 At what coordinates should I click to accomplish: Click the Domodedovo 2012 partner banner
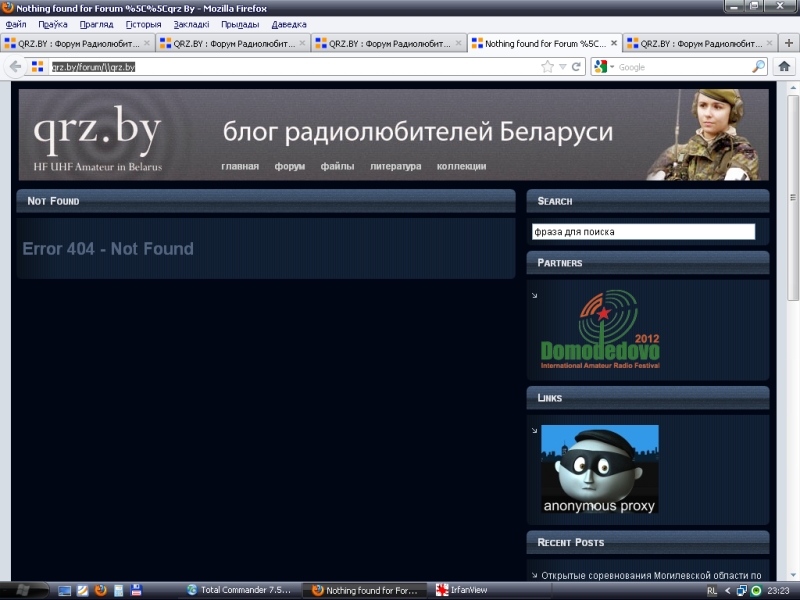coord(600,329)
